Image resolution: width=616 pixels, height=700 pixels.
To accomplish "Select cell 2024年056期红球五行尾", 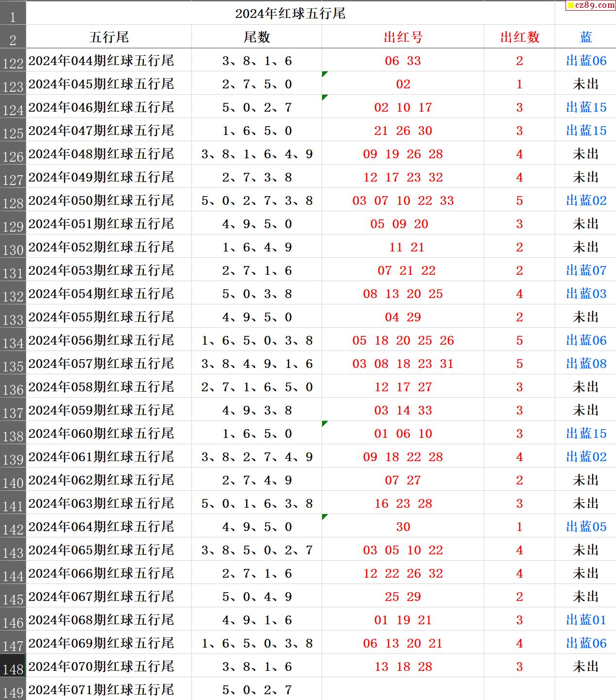I will point(109,340).
